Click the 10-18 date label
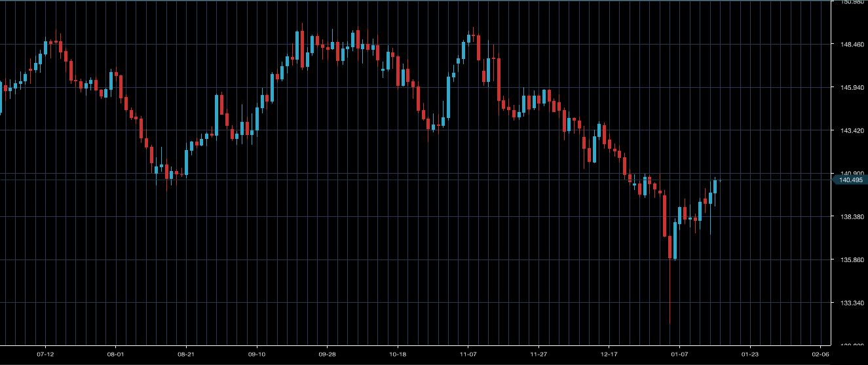The width and height of the screenshot is (868, 365). pyautogui.click(x=398, y=353)
